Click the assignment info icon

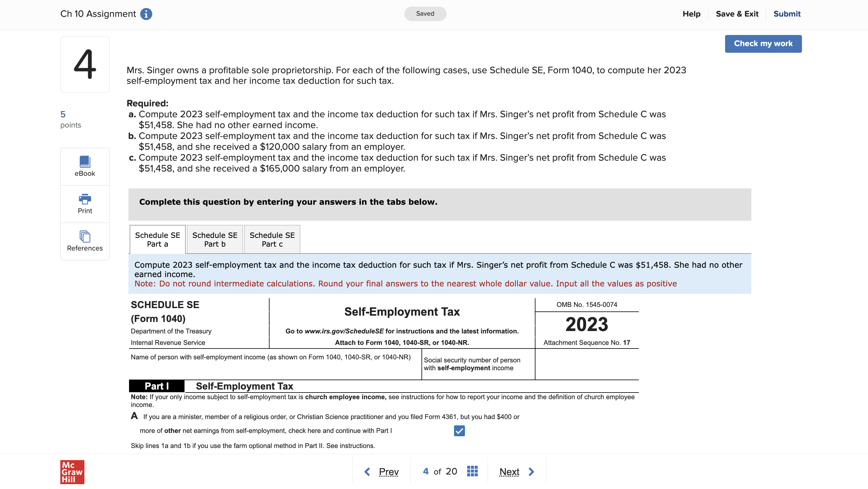(146, 14)
